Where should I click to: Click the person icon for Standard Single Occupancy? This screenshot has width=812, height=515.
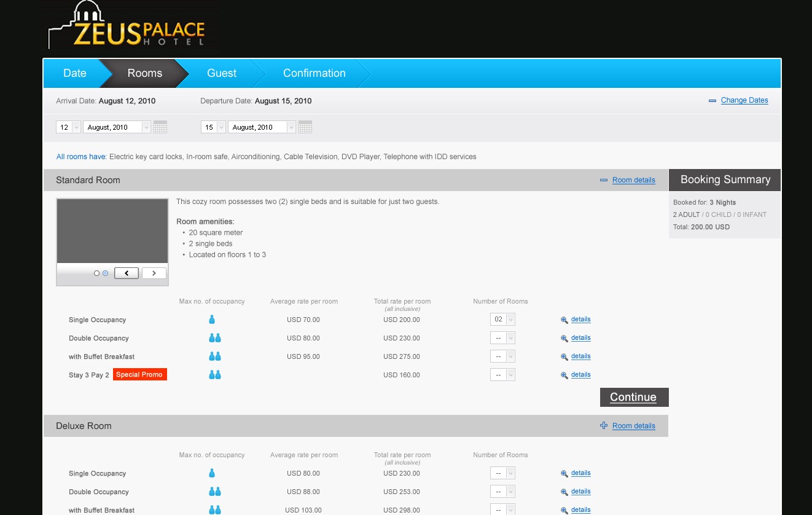pos(212,320)
